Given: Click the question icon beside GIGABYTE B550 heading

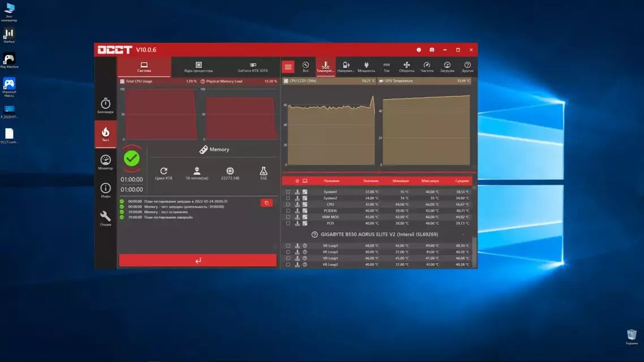Looking at the screenshot, I should pos(315,234).
